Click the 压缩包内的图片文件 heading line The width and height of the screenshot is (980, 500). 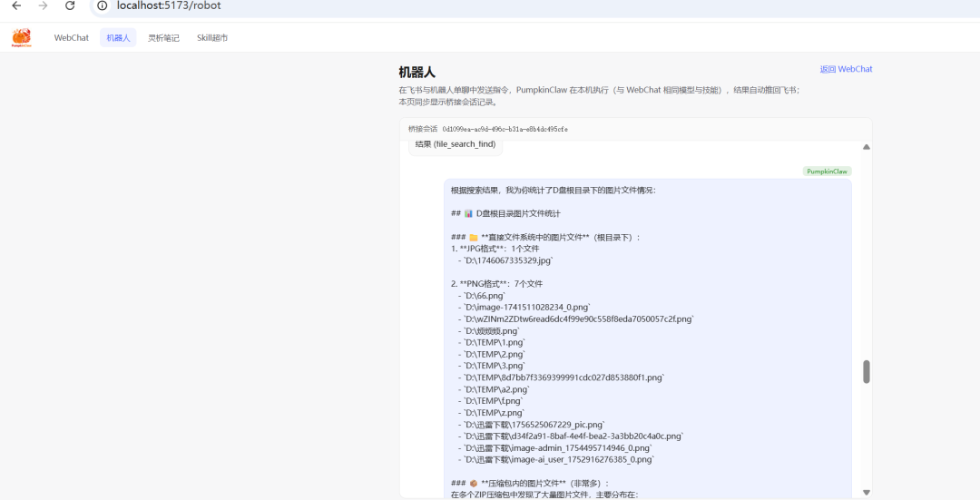coord(529,483)
